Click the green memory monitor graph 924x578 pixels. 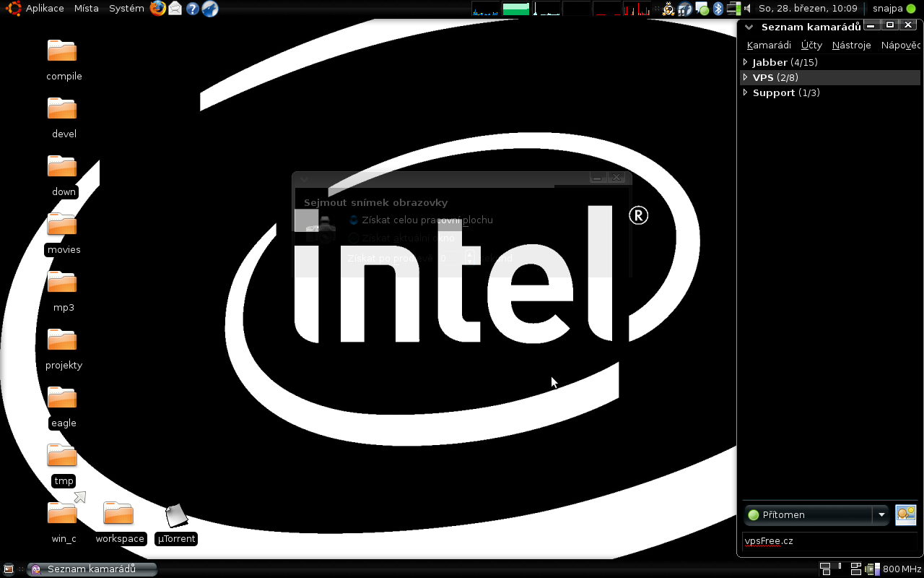tap(516, 9)
